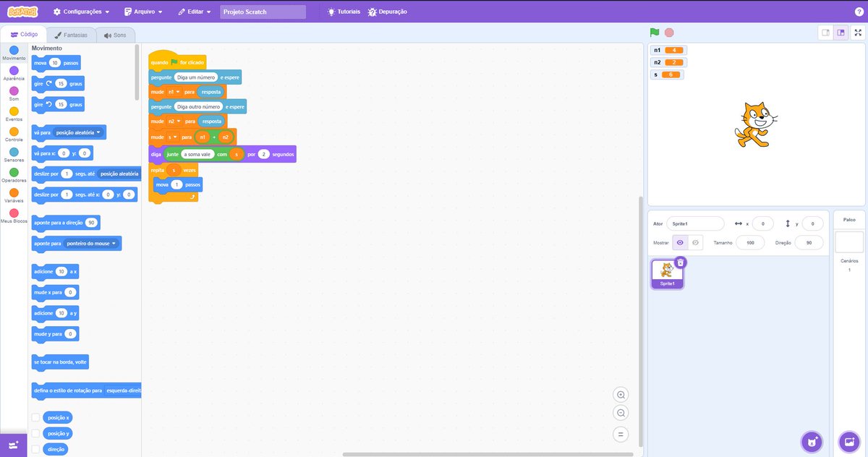This screenshot has height=457, width=868.
Task: Open the Configurações dropdown menu
Action: (x=81, y=12)
